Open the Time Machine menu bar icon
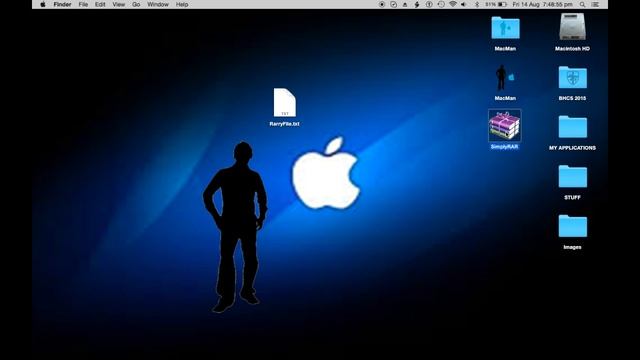The width and height of the screenshot is (640, 360). 441,4
